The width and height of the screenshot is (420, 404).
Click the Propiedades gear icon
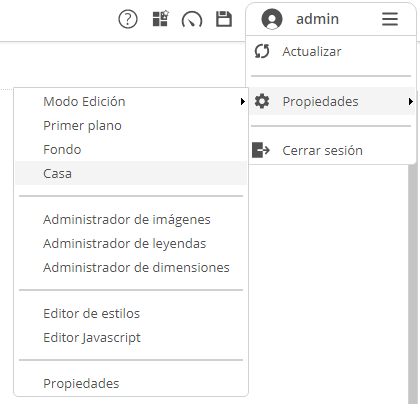click(262, 101)
